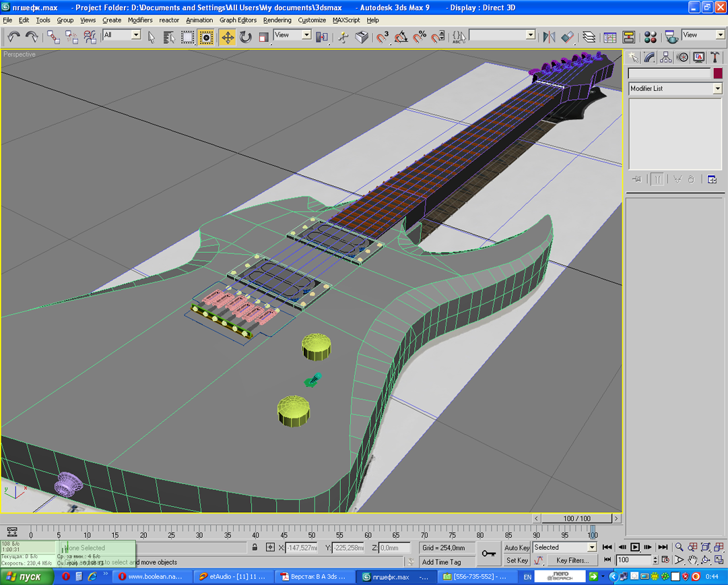Click the object color swatch

(x=718, y=73)
